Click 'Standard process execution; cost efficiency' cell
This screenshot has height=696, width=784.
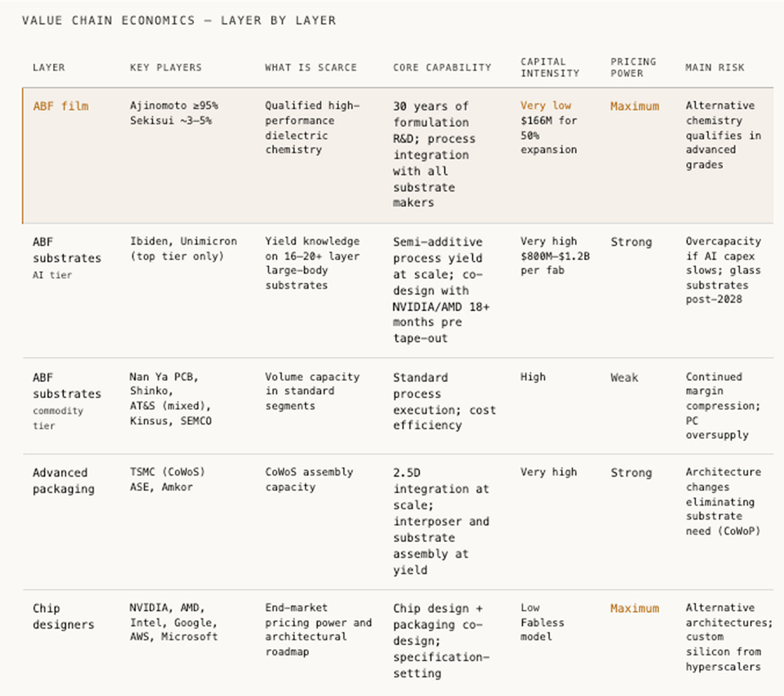[444, 401]
